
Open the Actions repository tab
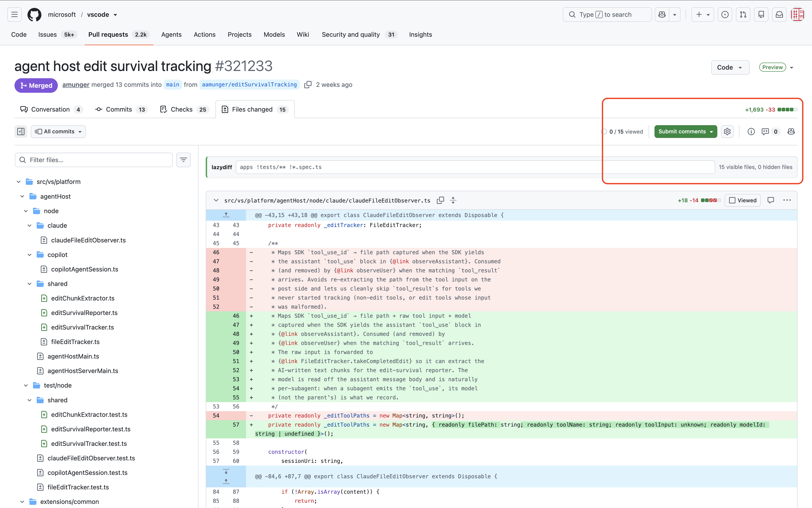point(204,35)
